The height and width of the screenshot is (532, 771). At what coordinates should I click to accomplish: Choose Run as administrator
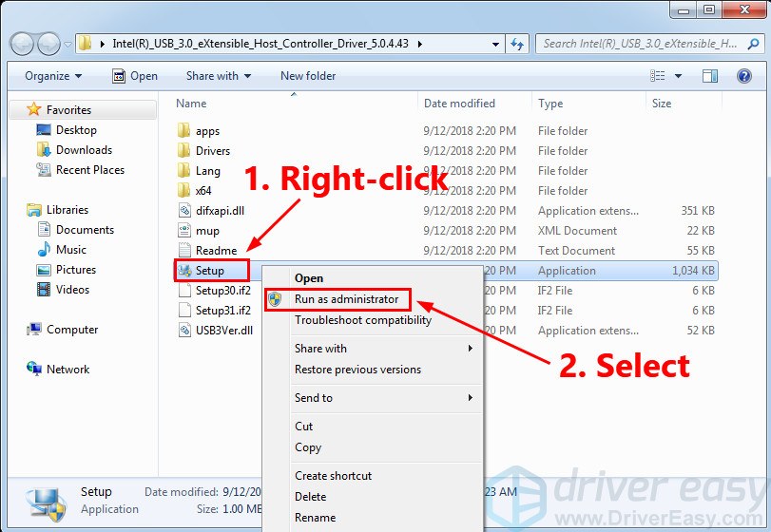click(x=346, y=299)
